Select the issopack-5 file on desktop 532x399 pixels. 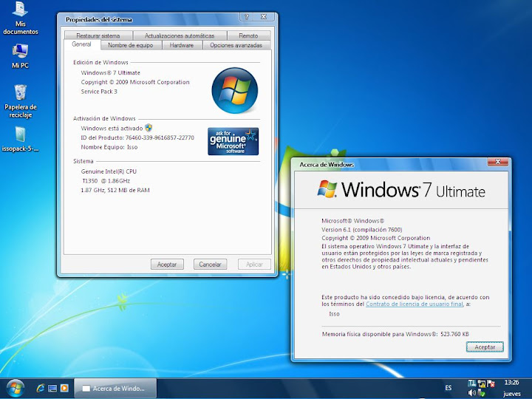(21, 140)
